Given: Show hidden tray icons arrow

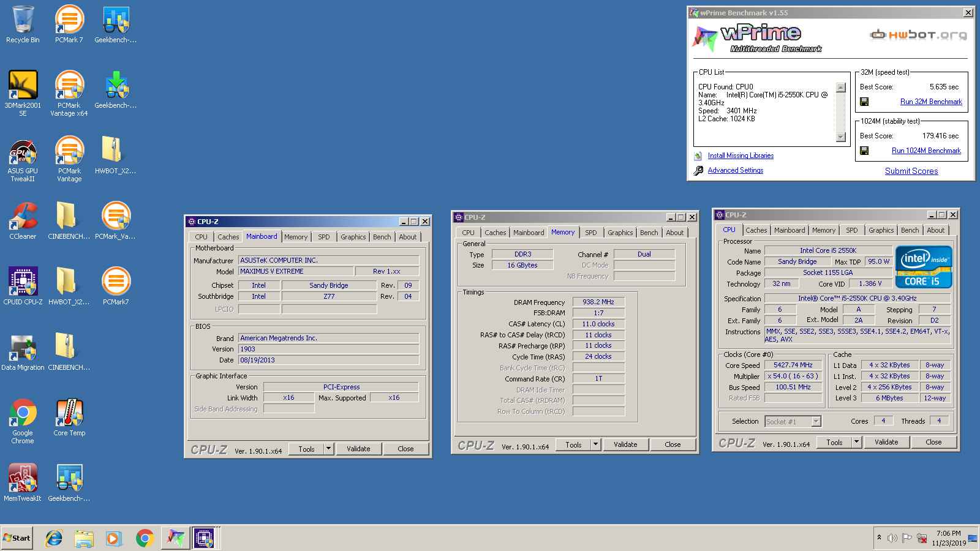Looking at the screenshot, I should [x=879, y=538].
